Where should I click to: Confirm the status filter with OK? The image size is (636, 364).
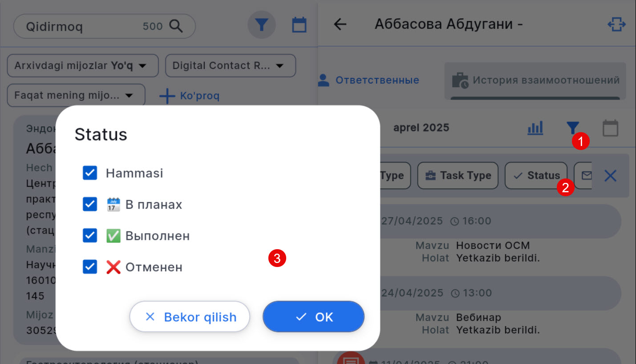pyautogui.click(x=313, y=316)
